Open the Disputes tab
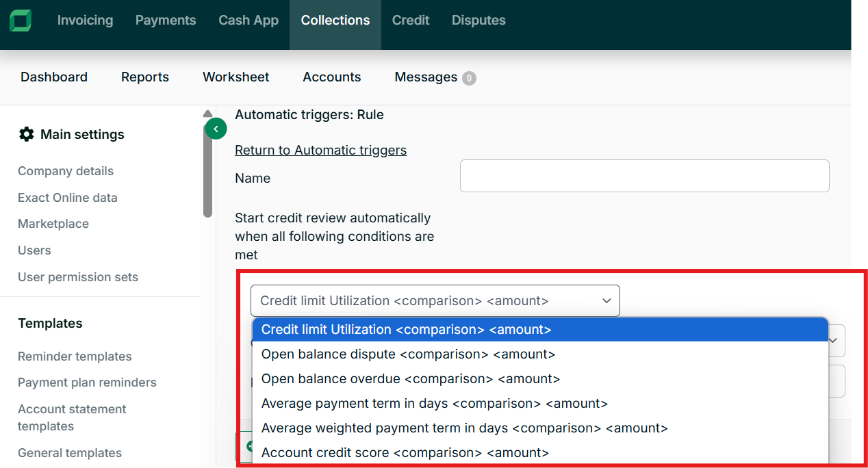868x468 pixels. [478, 21]
